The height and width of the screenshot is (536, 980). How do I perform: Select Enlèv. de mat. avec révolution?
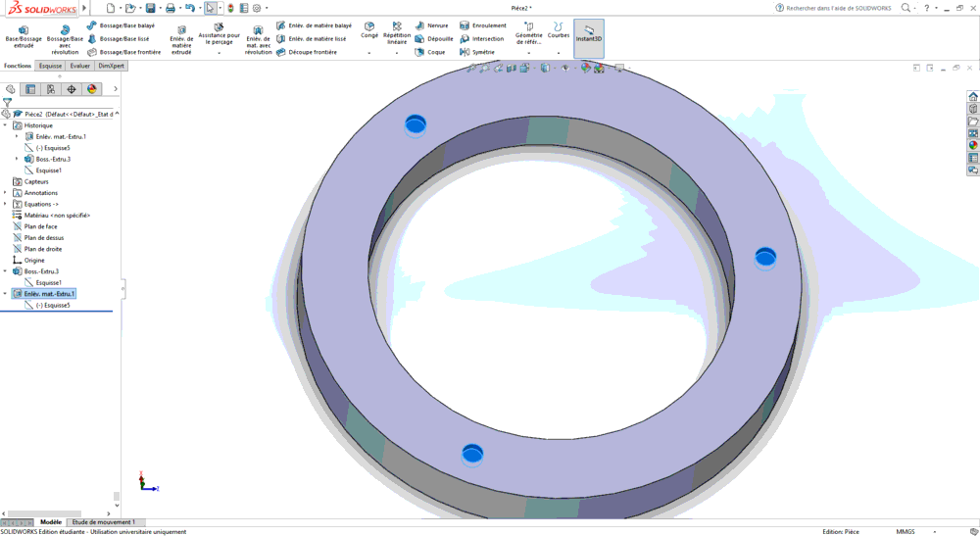tap(258, 40)
